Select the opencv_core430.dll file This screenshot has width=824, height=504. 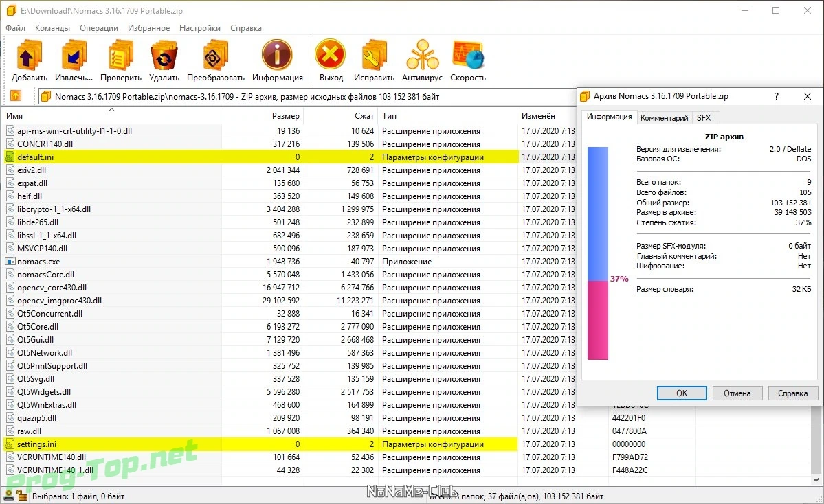pos(52,288)
